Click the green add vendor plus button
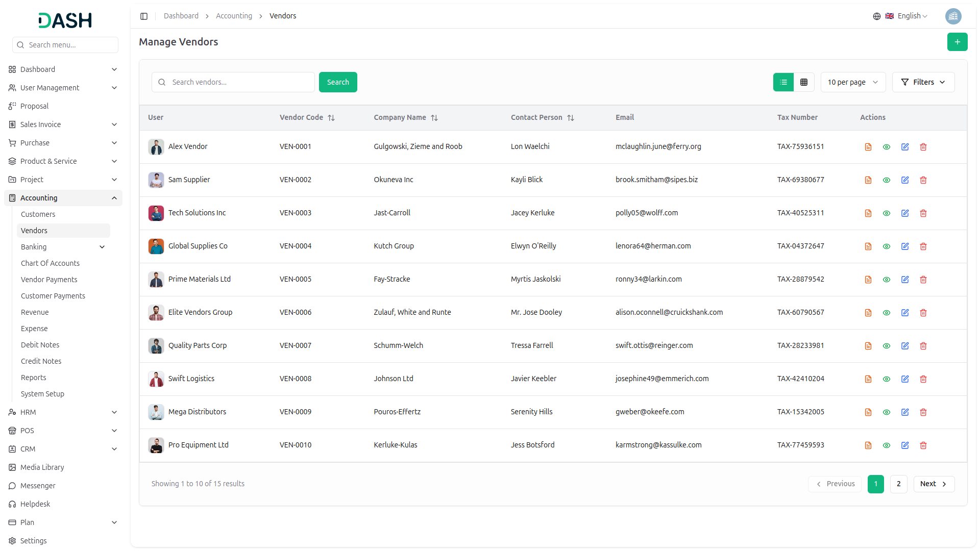The width and height of the screenshot is (980, 551). pos(957,42)
